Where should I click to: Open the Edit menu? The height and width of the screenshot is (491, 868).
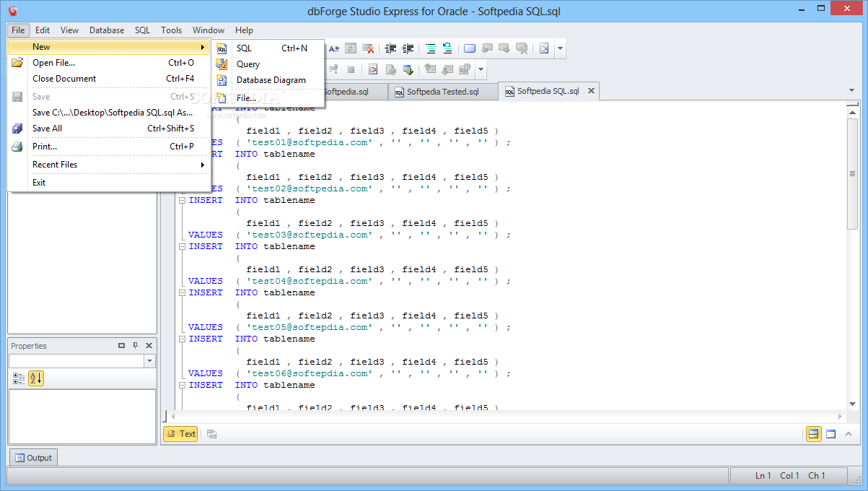[43, 30]
